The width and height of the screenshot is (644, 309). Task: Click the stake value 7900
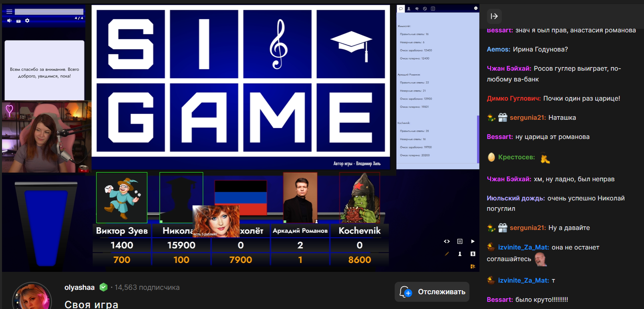(x=241, y=260)
